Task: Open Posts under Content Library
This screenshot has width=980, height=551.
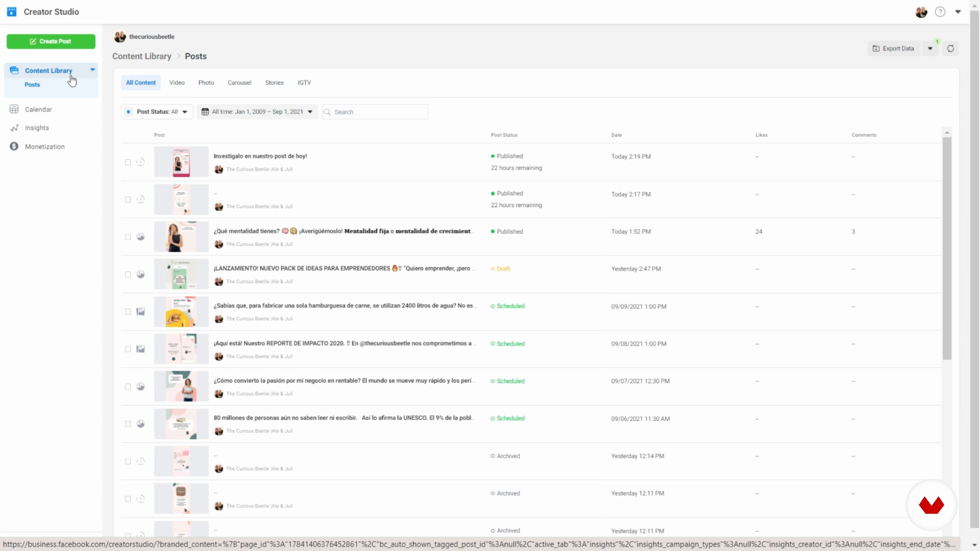Action: tap(32, 84)
